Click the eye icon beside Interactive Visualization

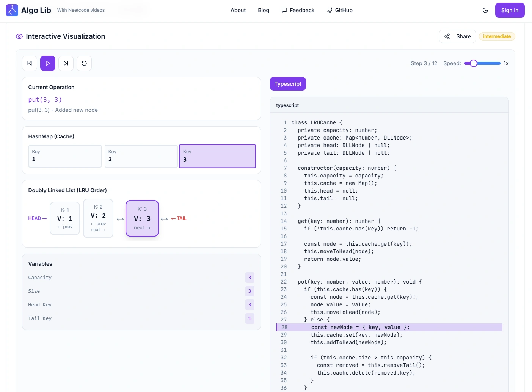click(19, 36)
